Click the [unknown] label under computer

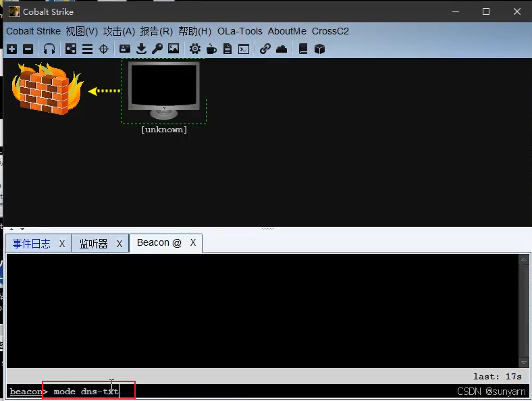point(164,130)
